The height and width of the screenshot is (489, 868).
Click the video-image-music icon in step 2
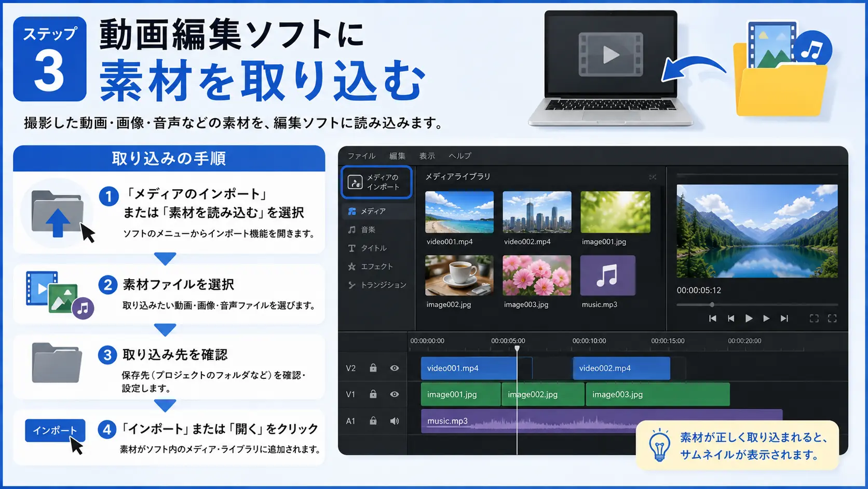pyautogui.click(x=59, y=295)
